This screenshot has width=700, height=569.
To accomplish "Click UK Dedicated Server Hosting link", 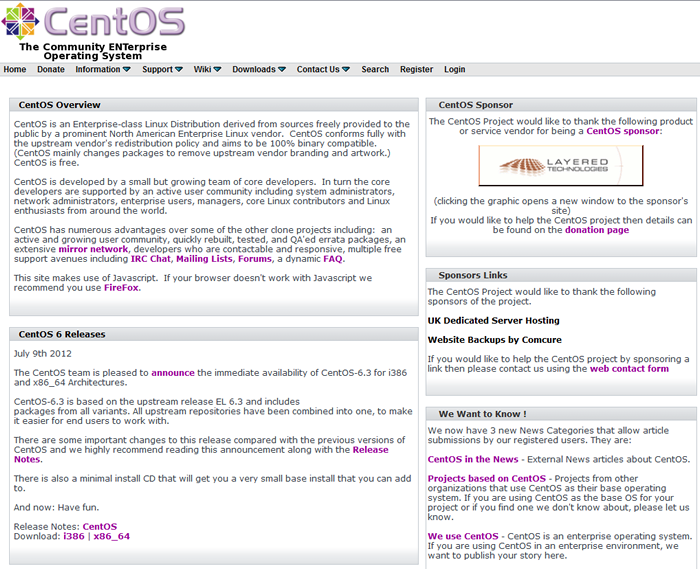I will [493, 320].
